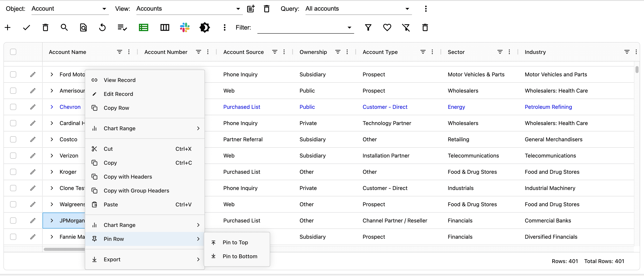Click the add new record plus icon
Screen dimensions: 644x276
tap(8, 27)
